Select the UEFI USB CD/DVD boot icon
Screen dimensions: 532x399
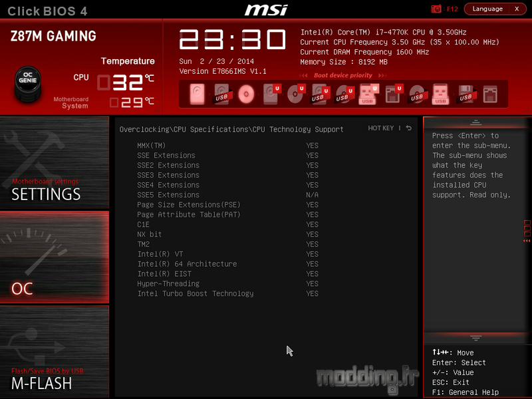(344, 94)
